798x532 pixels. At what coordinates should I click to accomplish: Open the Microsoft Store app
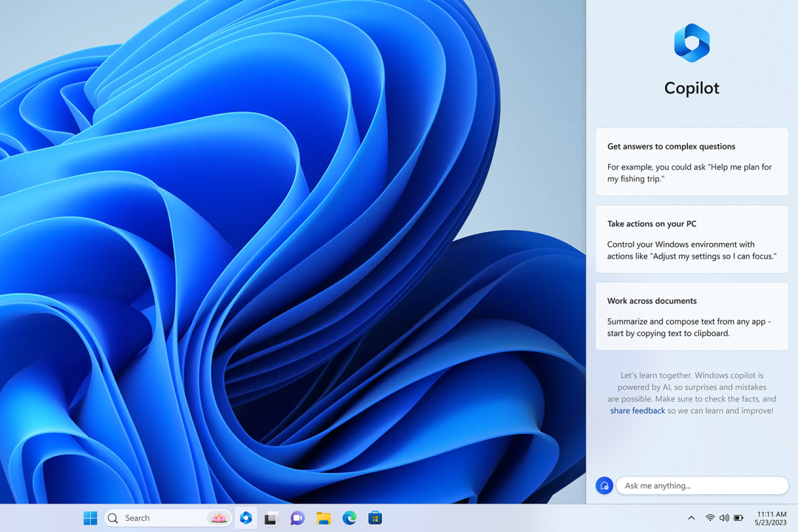tap(375, 518)
